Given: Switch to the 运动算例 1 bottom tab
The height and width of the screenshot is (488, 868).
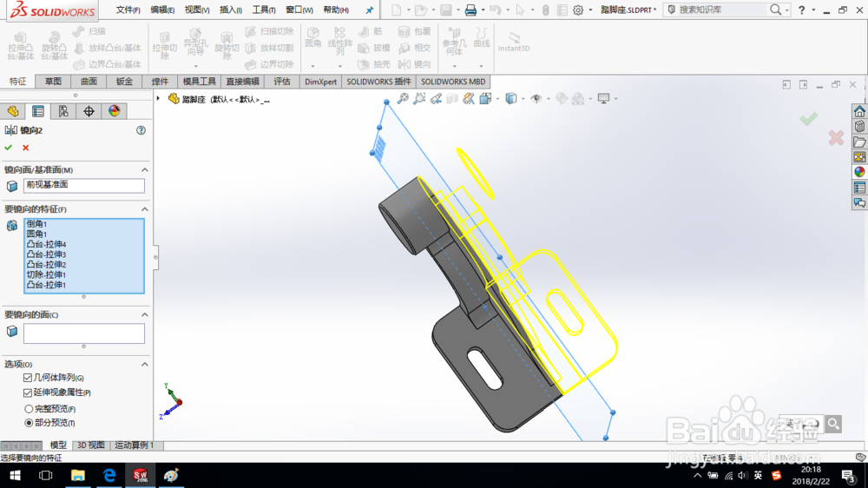Looking at the screenshot, I should (x=135, y=445).
